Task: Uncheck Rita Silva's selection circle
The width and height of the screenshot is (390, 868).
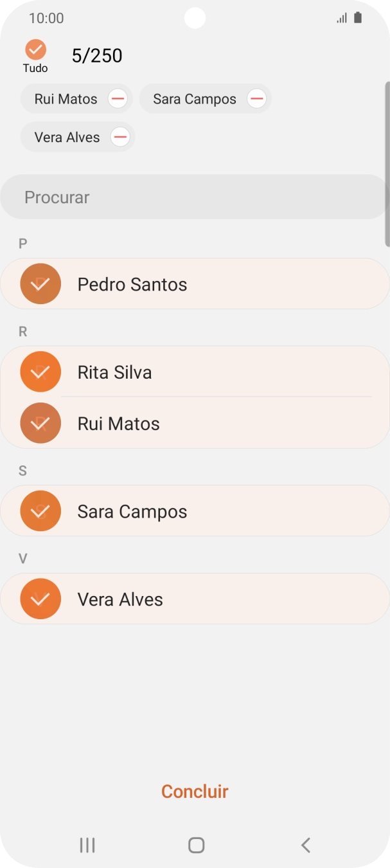Action: click(x=40, y=372)
